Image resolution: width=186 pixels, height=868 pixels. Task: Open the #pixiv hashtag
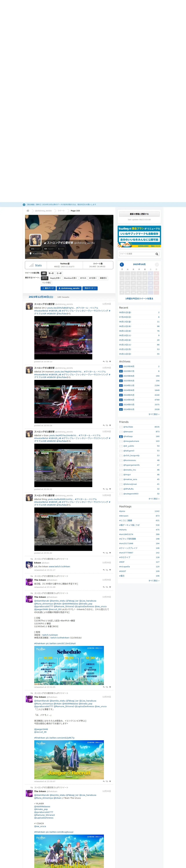pyautogui.click(x=122, y=511)
